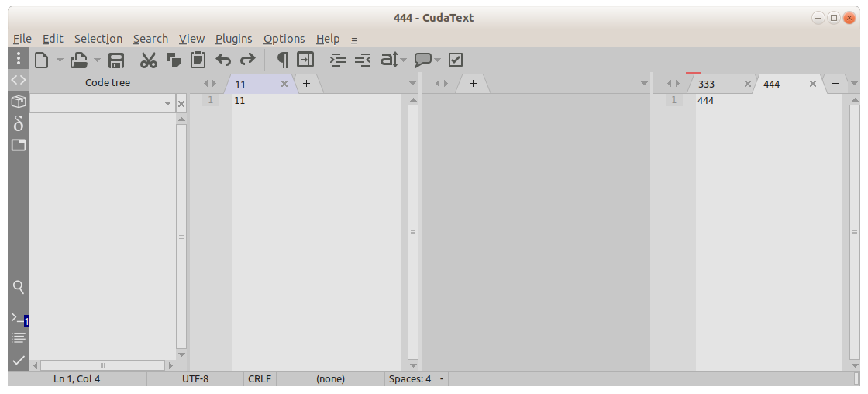Screen dimensions: 868x394
Task: Click the hamburger icon after Help menu
Action: [354, 40]
